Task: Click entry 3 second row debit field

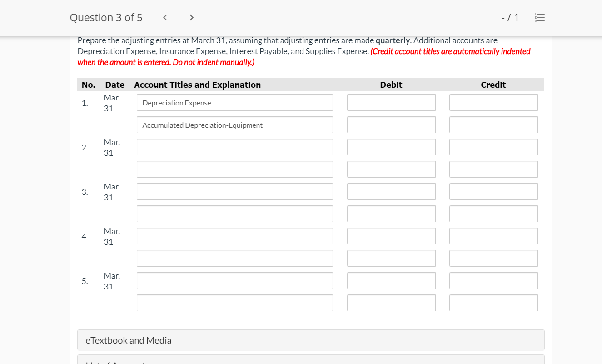Action: [391, 214]
